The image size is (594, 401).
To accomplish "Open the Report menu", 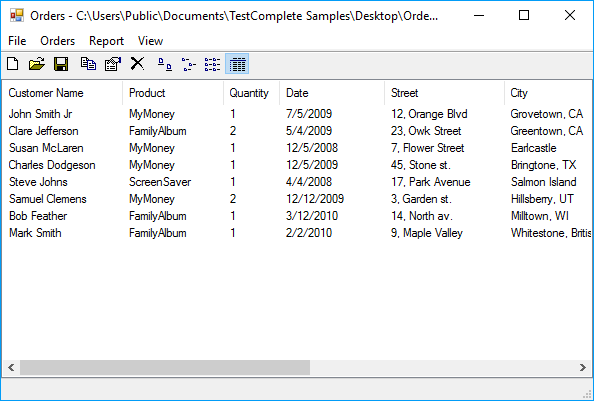I will tap(106, 41).
